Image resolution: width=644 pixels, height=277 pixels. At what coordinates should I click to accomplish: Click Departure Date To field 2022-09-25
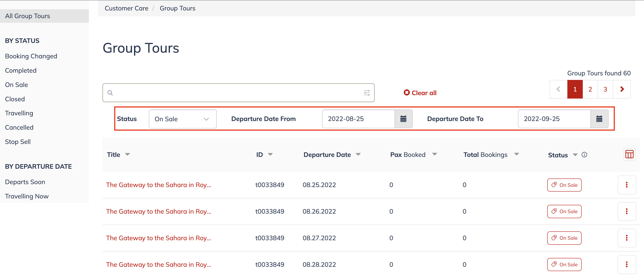pyautogui.click(x=554, y=119)
